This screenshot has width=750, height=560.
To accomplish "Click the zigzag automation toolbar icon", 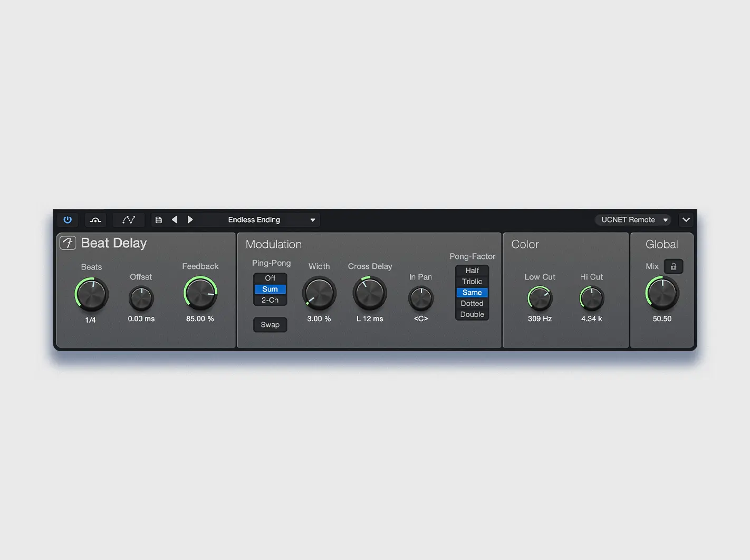I will (128, 219).
